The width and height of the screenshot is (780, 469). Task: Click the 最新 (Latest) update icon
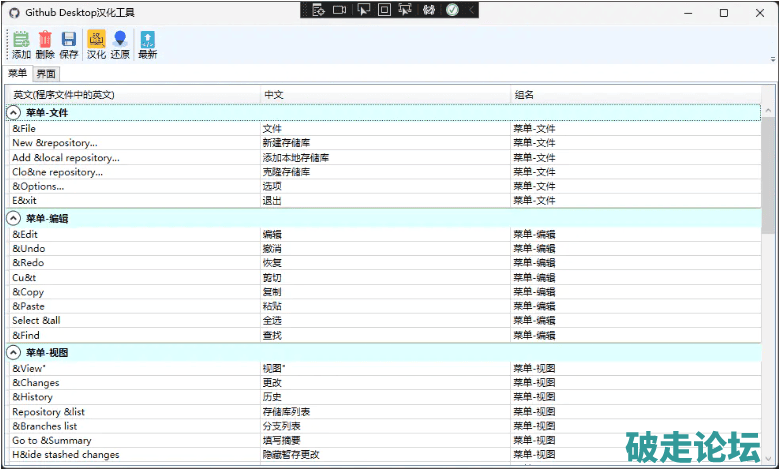tap(147, 40)
